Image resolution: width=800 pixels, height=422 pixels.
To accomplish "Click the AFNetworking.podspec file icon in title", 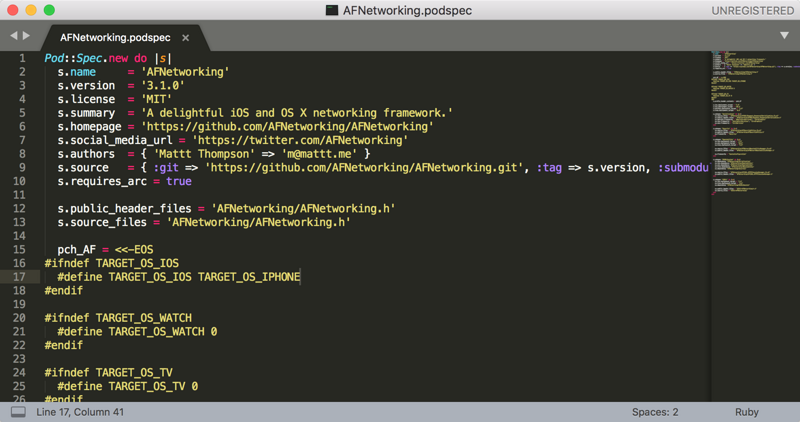I will click(x=332, y=10).
